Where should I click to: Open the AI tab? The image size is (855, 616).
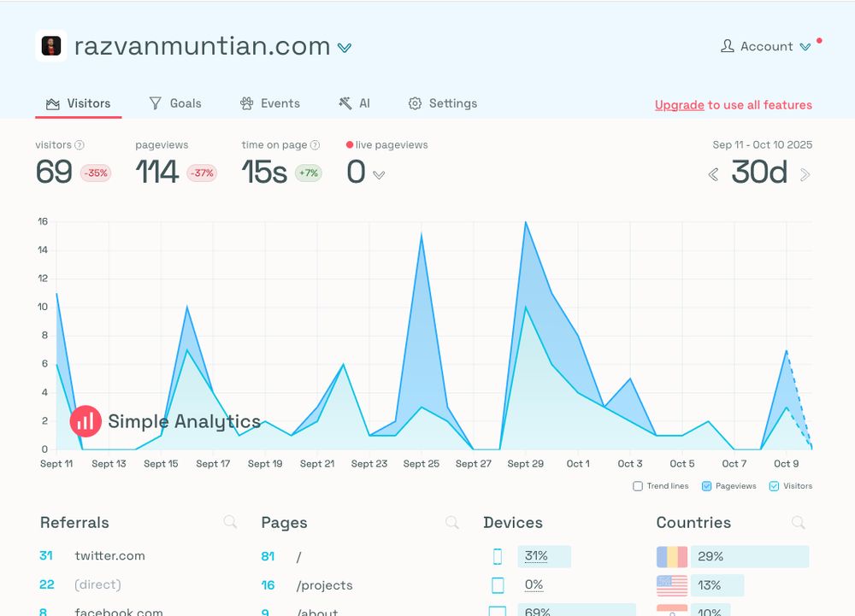tap(354, 103)
